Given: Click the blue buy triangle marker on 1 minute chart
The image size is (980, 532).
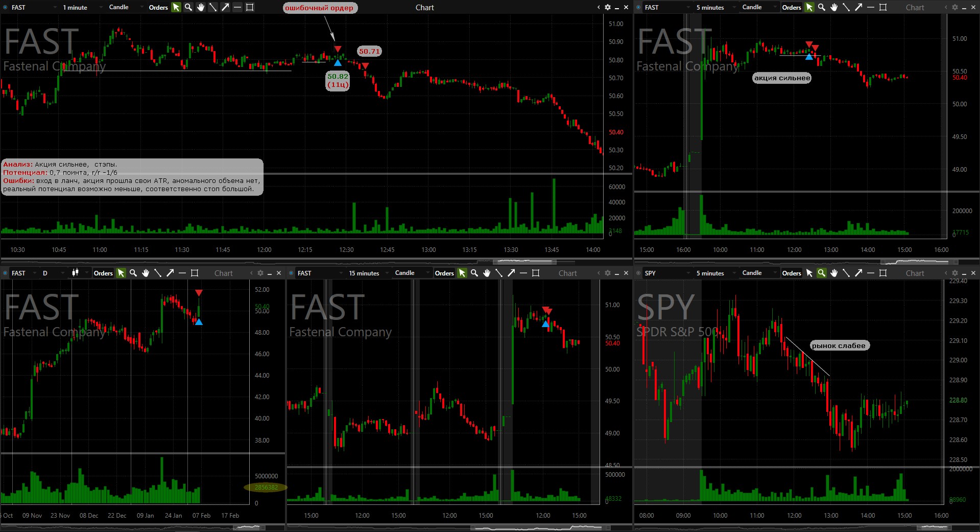Looking at the screenshot, I should (338, 62).
